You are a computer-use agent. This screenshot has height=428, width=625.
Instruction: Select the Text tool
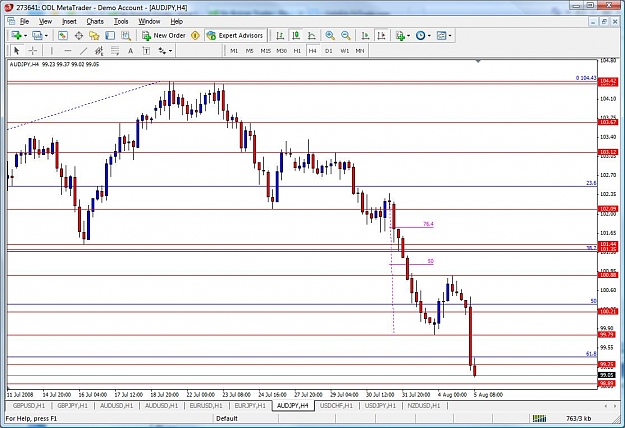click(130, 51)
